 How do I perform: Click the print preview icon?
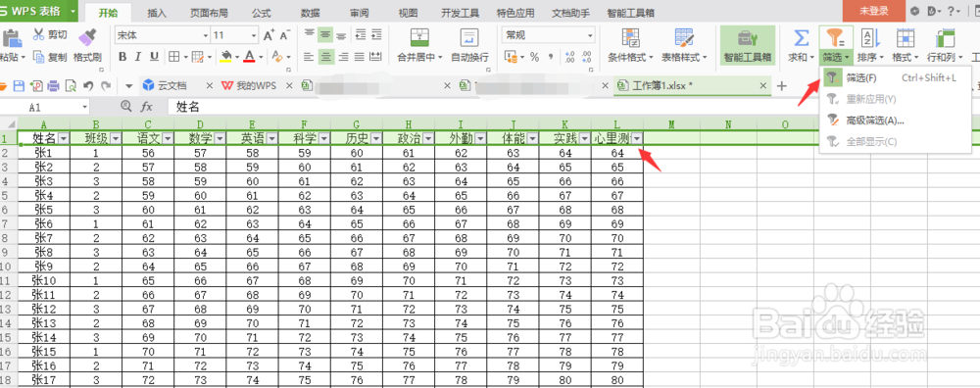pos(71,85)
